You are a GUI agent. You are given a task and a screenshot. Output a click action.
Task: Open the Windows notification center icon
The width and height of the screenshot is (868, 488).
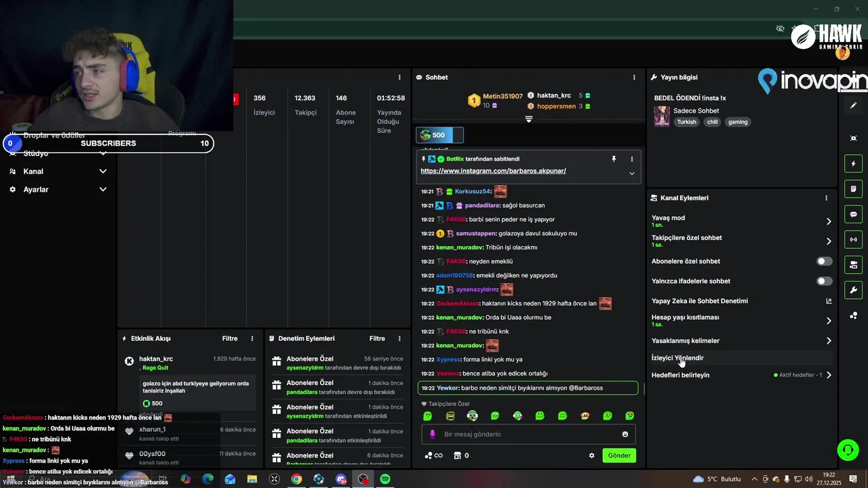click(x=853, y=479)
